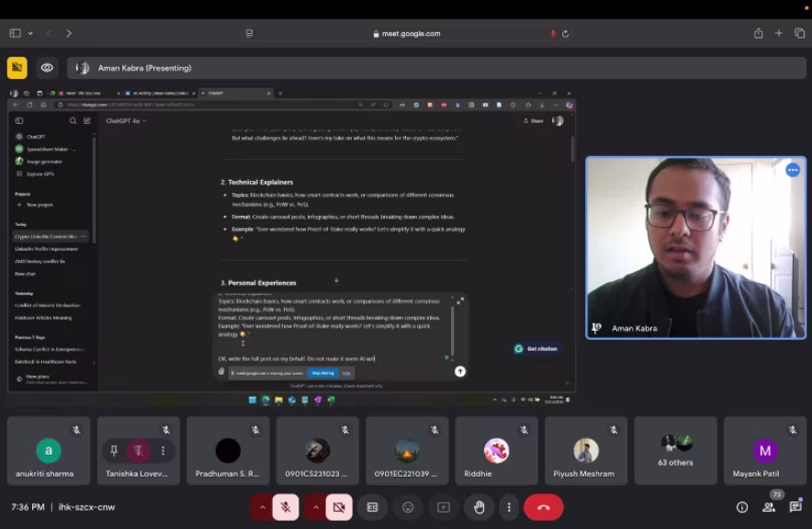Viewport: 812px width, 529px height.
Task: Open the 63 others tile
Action: click(x=675, y=450)
